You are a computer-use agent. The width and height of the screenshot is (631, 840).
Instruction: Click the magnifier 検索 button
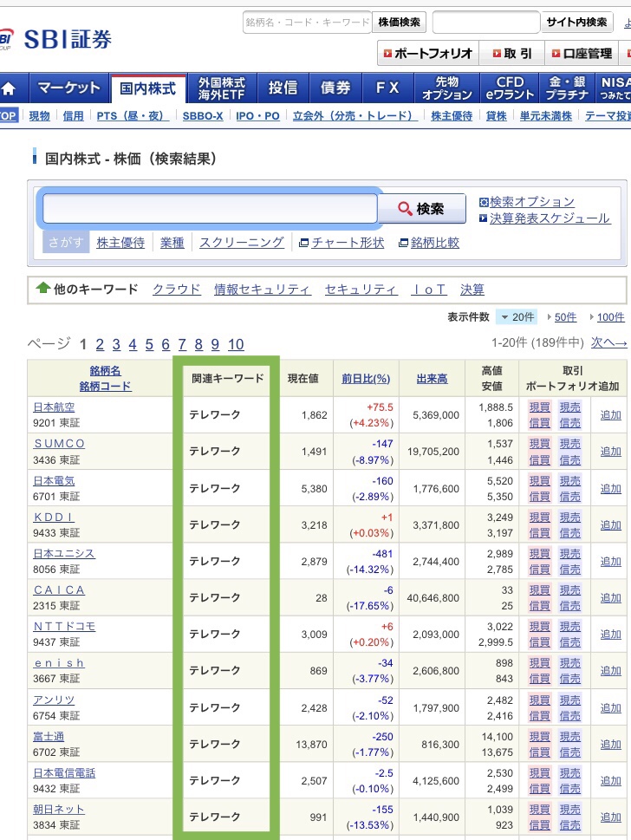tap(422, 208)
